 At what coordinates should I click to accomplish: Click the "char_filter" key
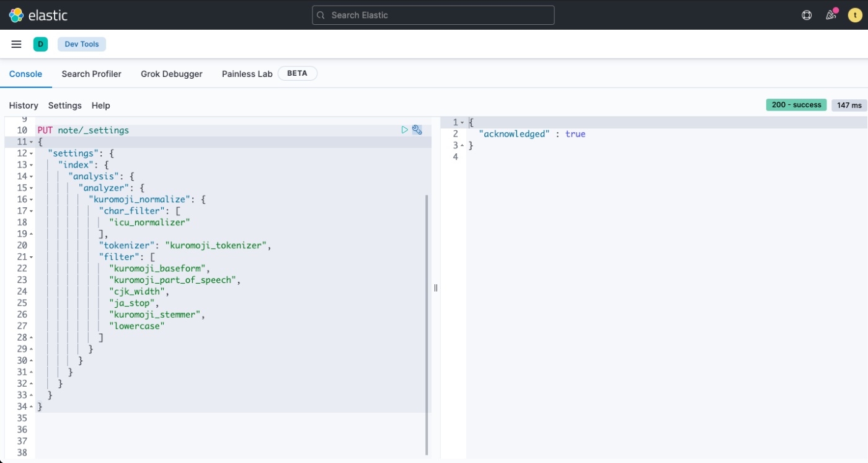click(134, 211)
